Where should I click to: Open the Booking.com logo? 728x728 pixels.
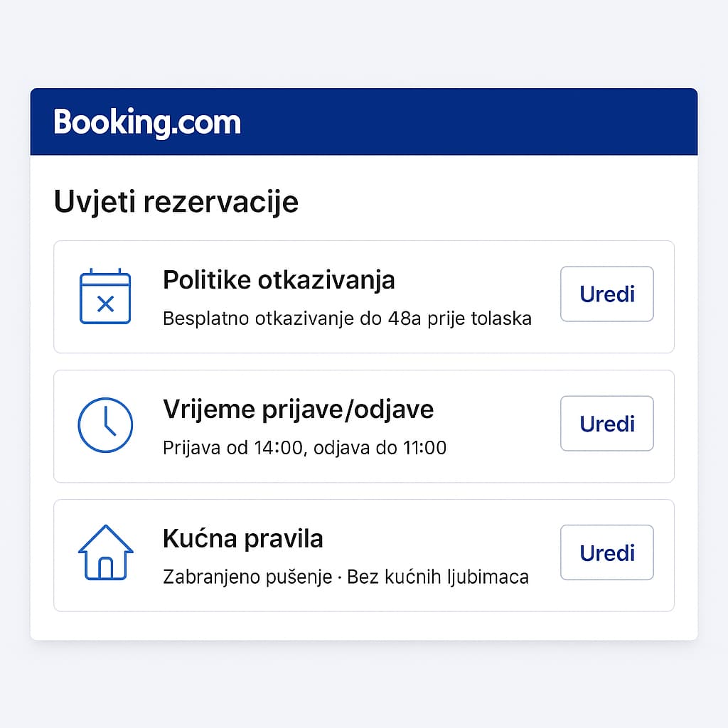147,121
